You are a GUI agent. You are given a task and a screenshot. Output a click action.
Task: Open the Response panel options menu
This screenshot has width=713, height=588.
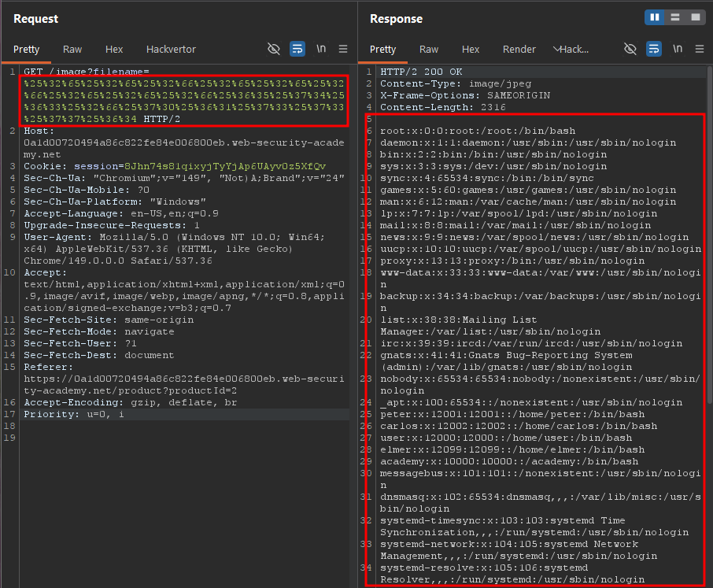point(700,49)
